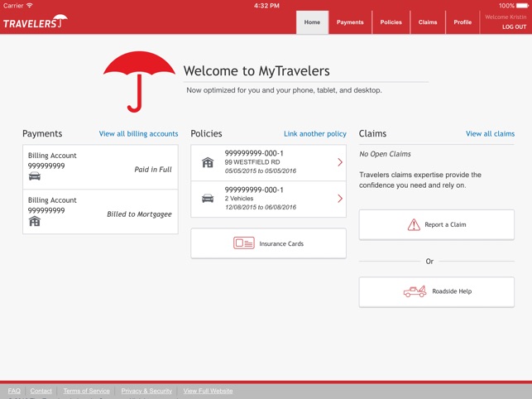Viewport: 532px width, 399px height.
Task: Open the 99 WESTFIELD RD policy chevron
Action: (x=340, y=162)
